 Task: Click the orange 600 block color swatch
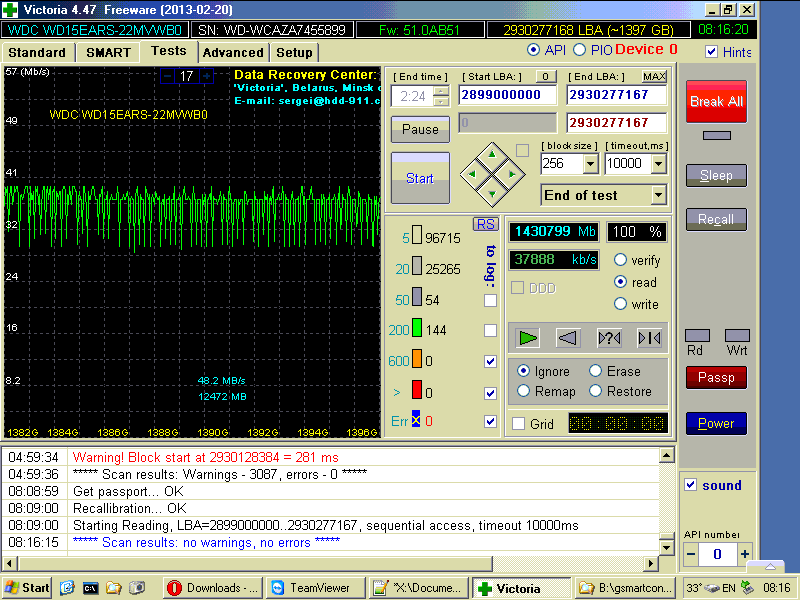tap(417, 359)
